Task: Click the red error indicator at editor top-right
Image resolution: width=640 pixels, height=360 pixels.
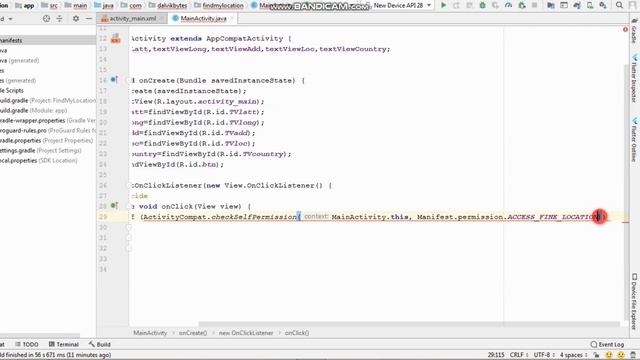Action: click(625, 29)
